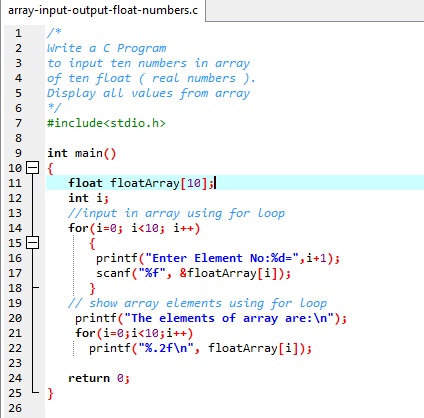Collapse the main function fold at line 10
Screen dimensions: 424x418
pyautogui.click(x=33, y=168)
